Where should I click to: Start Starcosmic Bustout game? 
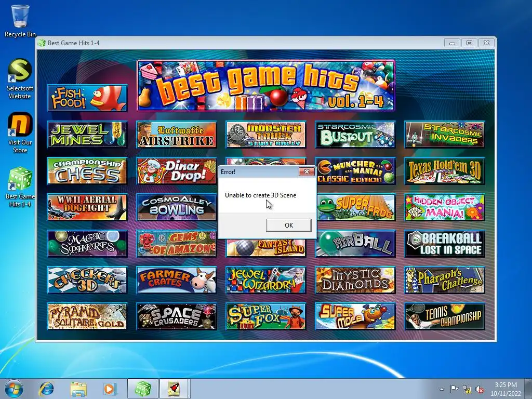(355, 135)
